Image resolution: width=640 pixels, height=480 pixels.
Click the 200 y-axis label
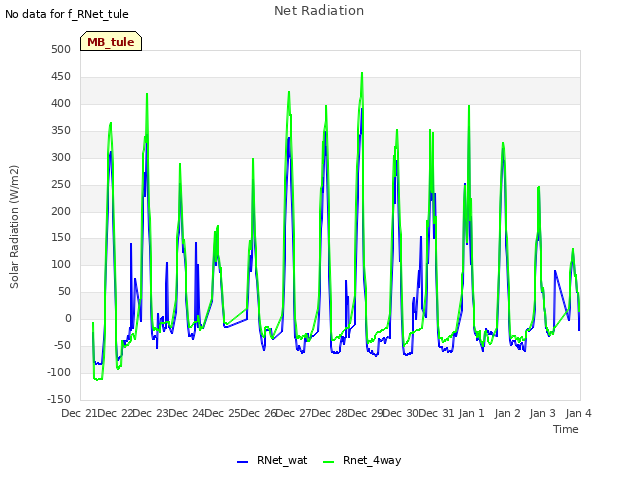coord(61,211)
